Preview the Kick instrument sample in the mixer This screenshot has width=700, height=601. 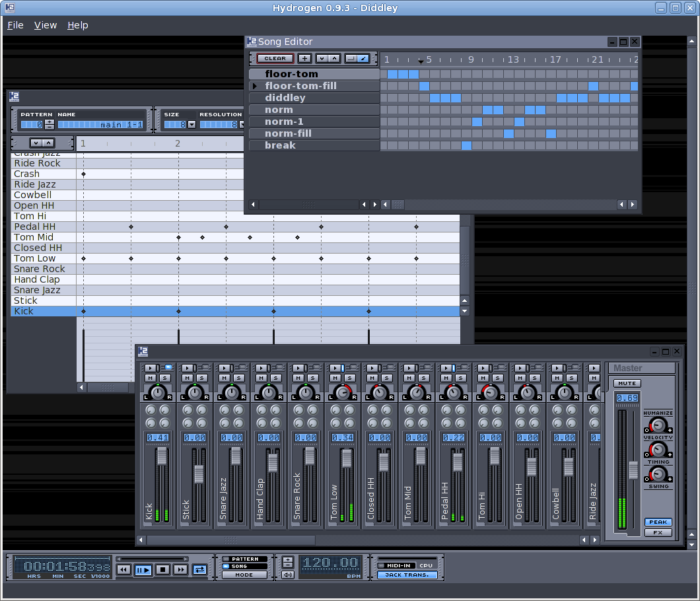pyautogui.click(x=151, y=368)
